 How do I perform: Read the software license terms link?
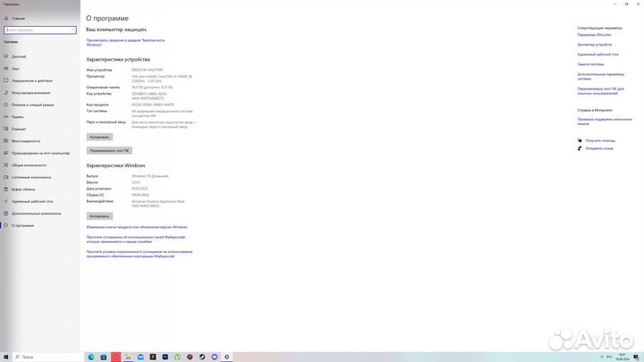click(x=140, y=254)
